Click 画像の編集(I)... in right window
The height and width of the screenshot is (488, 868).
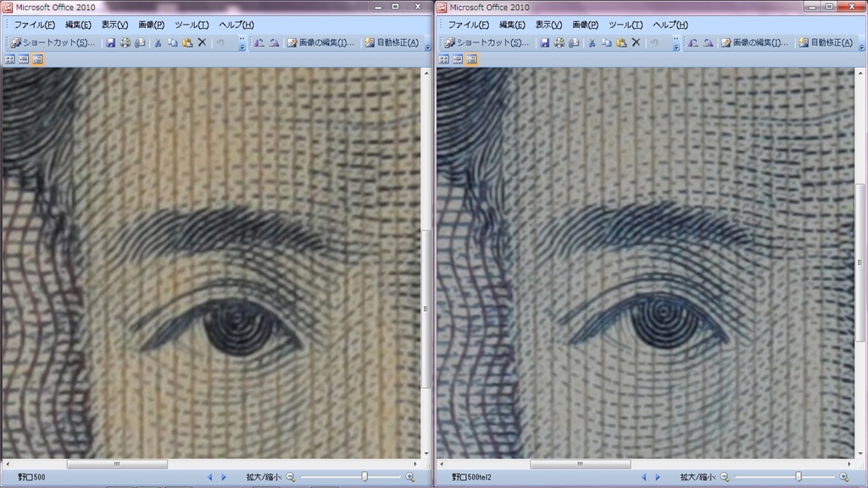click(x=754, y=42)
